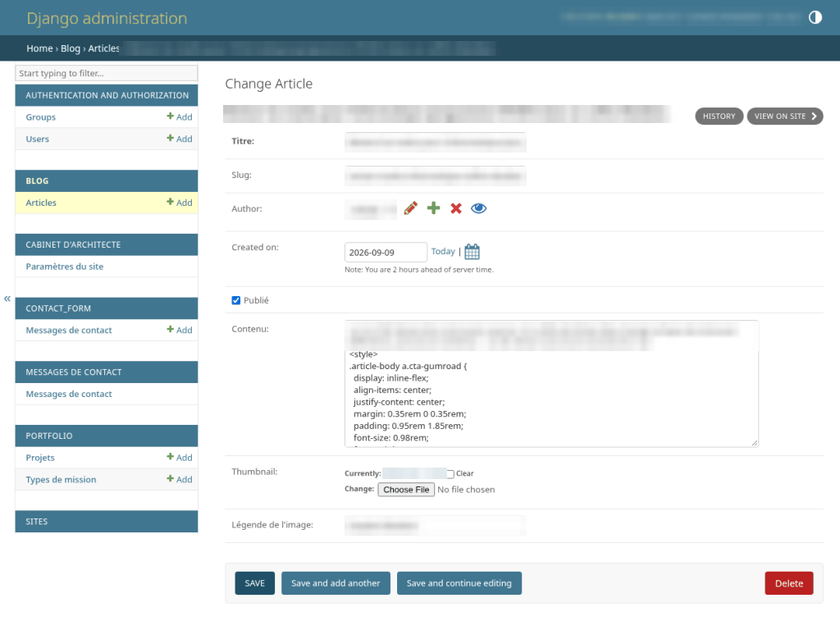
Task: Open Blog in the breadcrumbs
Action: pos(71,48)
